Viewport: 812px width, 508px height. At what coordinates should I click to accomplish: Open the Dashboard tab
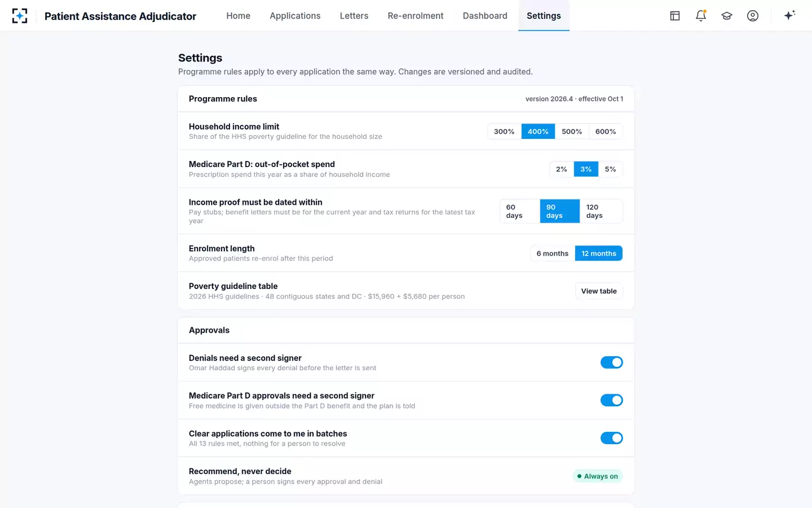(x=485, y=16)
